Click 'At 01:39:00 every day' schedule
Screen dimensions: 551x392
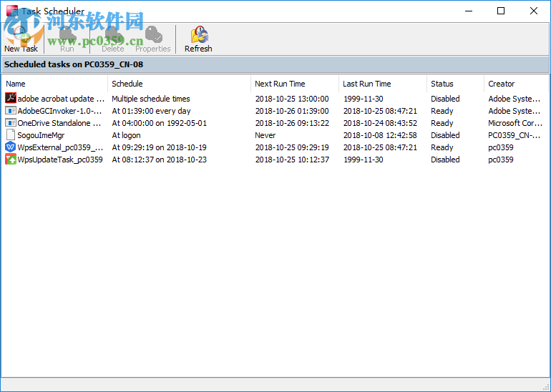click(x=151, y=111)
